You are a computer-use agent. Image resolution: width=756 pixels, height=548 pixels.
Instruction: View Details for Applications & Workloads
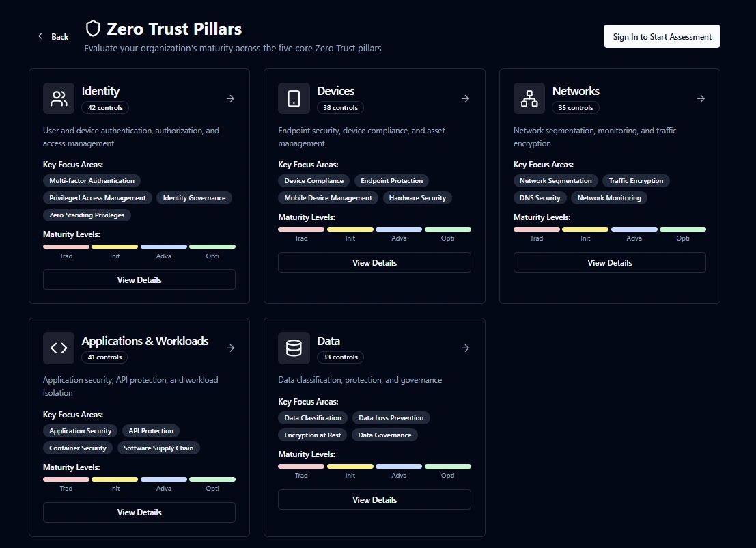139,512
